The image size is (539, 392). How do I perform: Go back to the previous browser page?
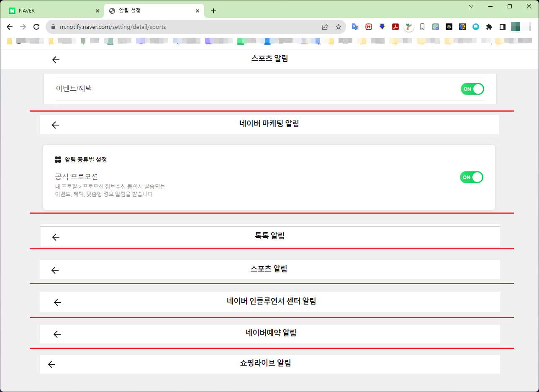[x=10, y=27]
